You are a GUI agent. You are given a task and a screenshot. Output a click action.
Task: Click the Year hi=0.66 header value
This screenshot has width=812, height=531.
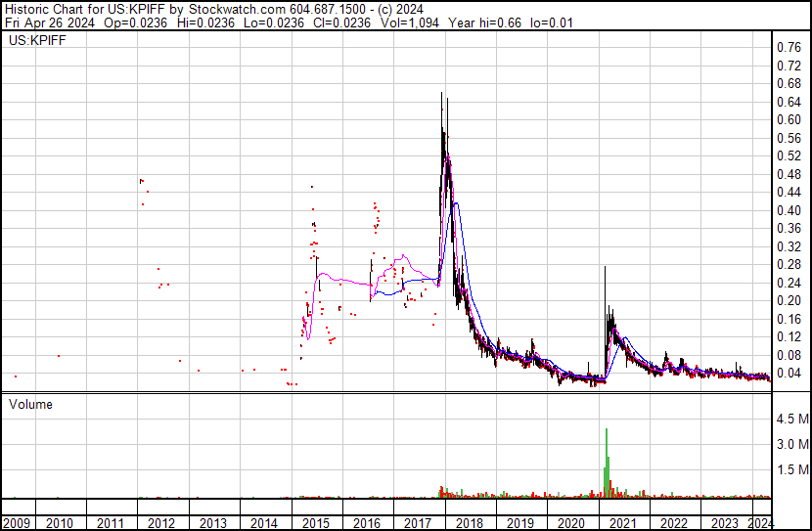(x=484, y=22)
